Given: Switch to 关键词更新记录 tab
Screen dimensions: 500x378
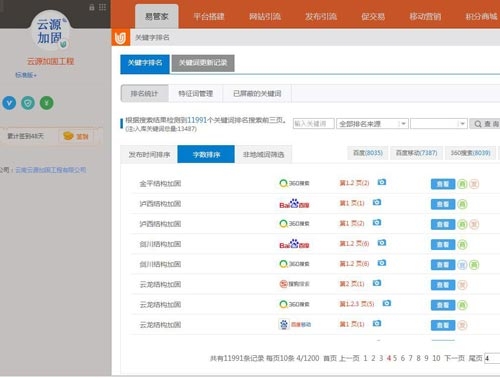Looking at the screenshot, I should pyautogui.click(x=203, y=63).
